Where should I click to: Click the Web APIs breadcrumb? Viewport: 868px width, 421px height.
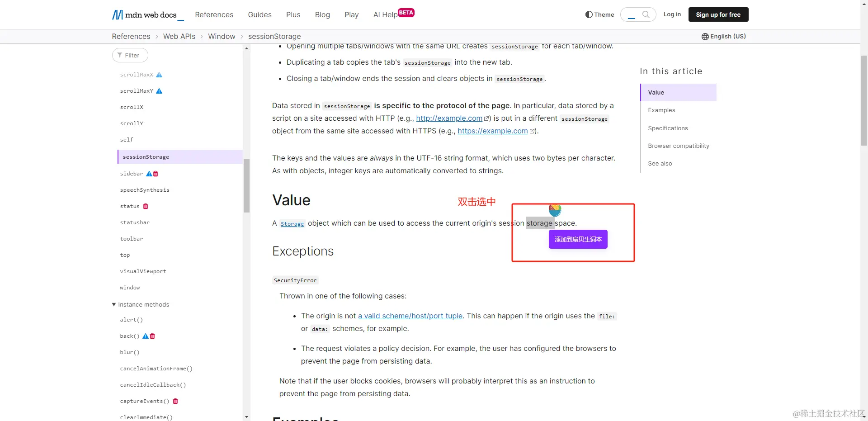click(179, 36)
